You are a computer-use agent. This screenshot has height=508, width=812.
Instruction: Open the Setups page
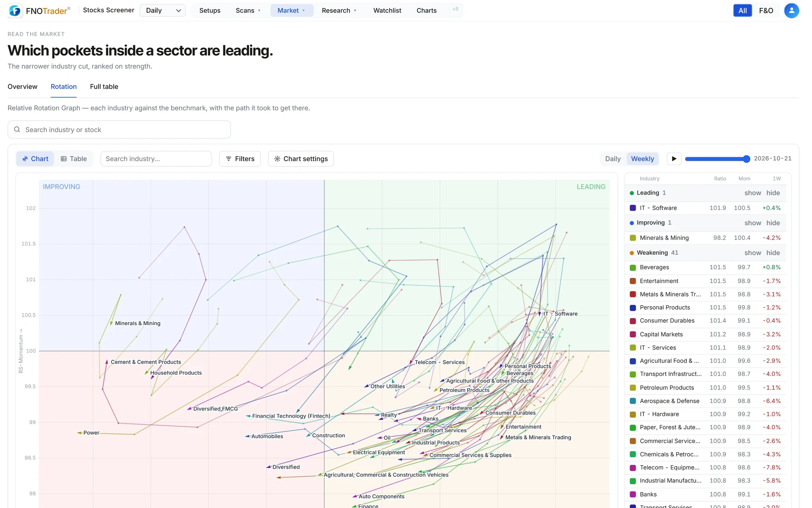click(210, 11)
